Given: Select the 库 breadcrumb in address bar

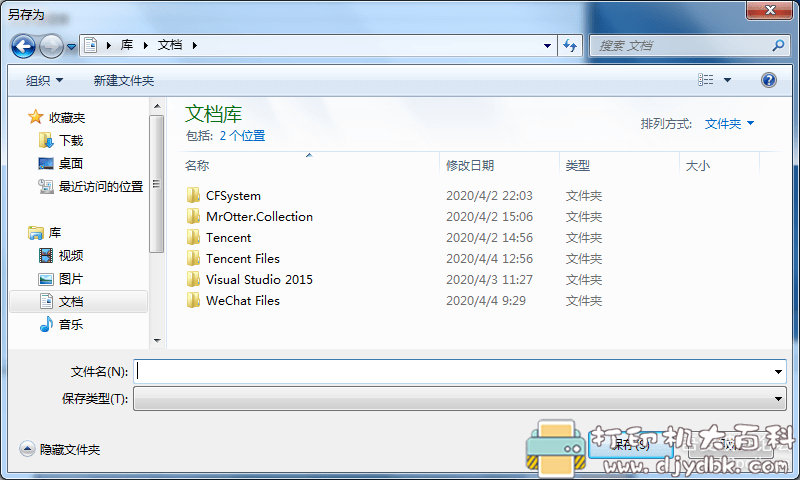Looking at the screenshot, I should click(127, 45).
